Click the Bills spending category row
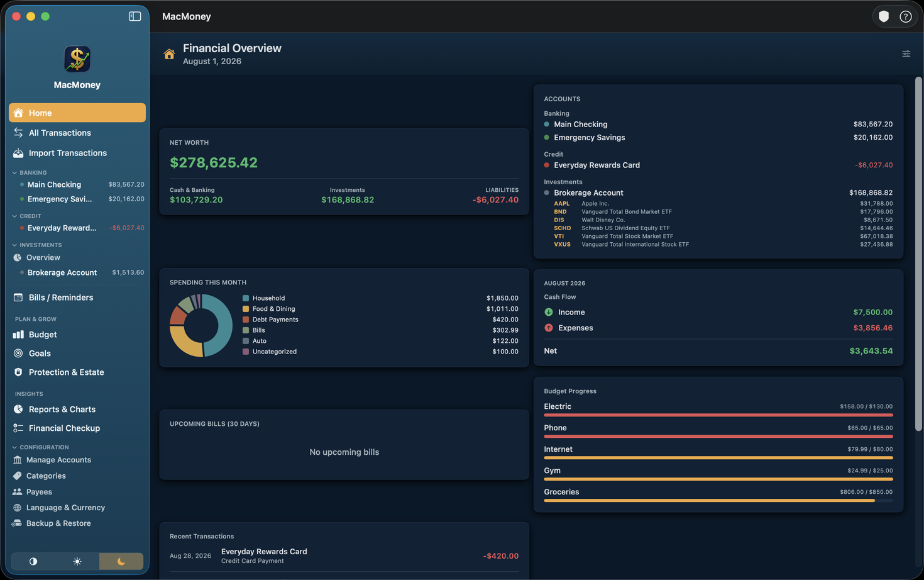The image size is (924, 580). (x=380, y=330)
